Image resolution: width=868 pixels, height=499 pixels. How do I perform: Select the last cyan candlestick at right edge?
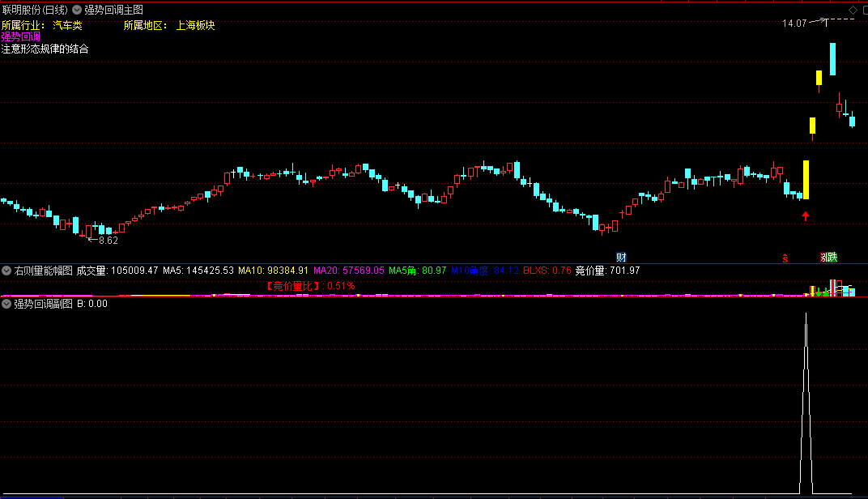pyautogui.click(x=853, y=120)
